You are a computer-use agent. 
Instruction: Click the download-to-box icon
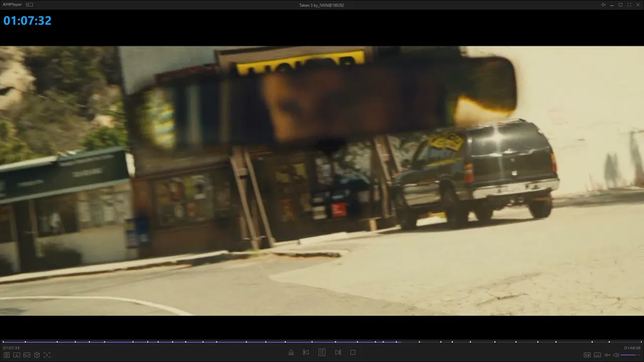coord(17,355)
